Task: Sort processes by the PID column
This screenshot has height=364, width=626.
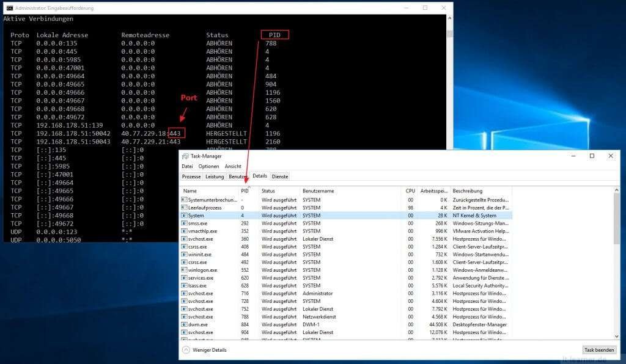Action: 245,191
